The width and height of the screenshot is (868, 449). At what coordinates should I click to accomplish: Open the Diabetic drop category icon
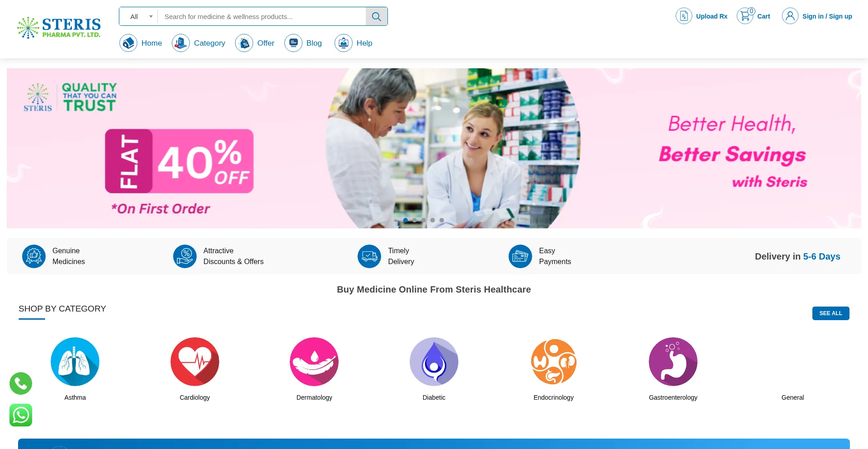(x=434, y=362)
